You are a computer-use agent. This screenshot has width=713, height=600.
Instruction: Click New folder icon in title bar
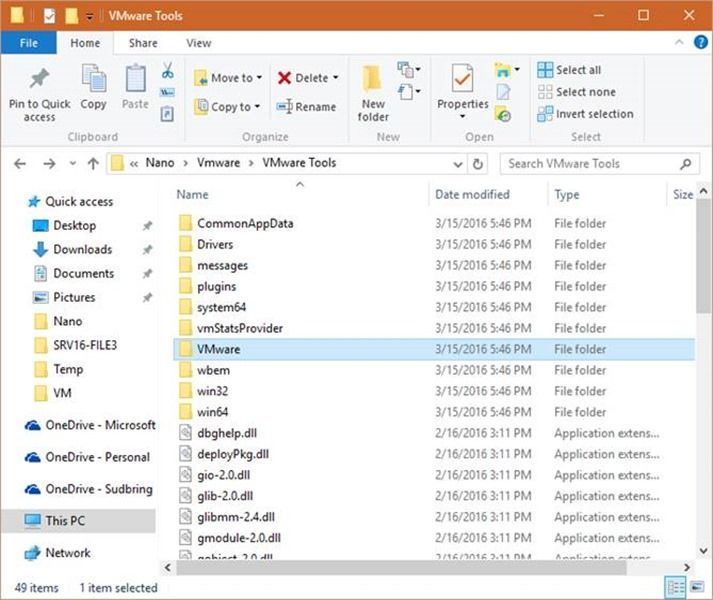click(x=71, y=16)
